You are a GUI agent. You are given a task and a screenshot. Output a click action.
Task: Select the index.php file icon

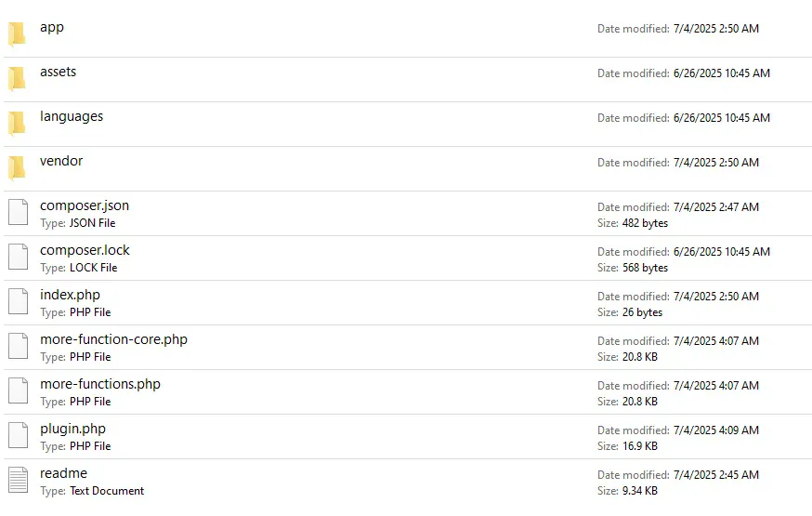pos(19,302)
